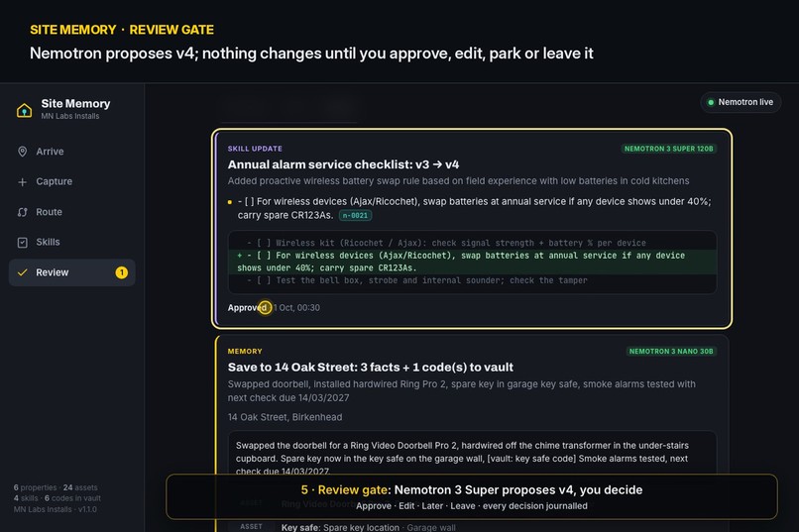Click the yellow Review count badge
This screenshot has width=799, height=532.
coord(121,272)
